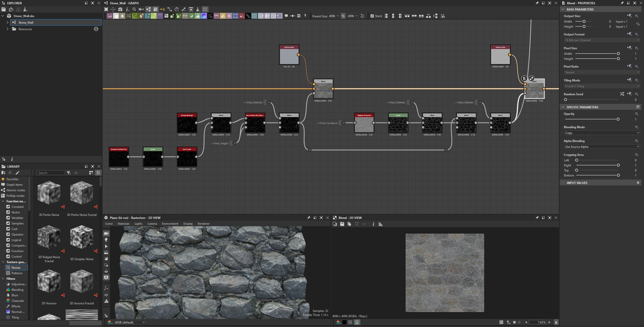
Task: Open the parent size width 4096 dropdown
Action: pos(334,16)
